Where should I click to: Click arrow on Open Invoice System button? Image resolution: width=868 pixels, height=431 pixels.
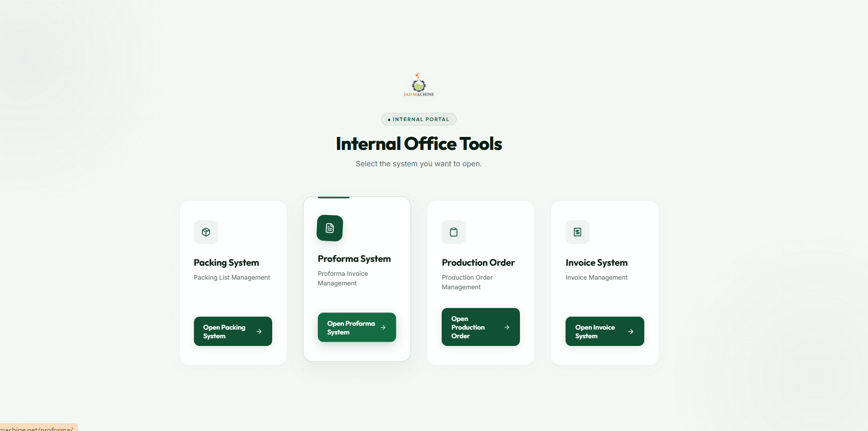click(631, 332)
